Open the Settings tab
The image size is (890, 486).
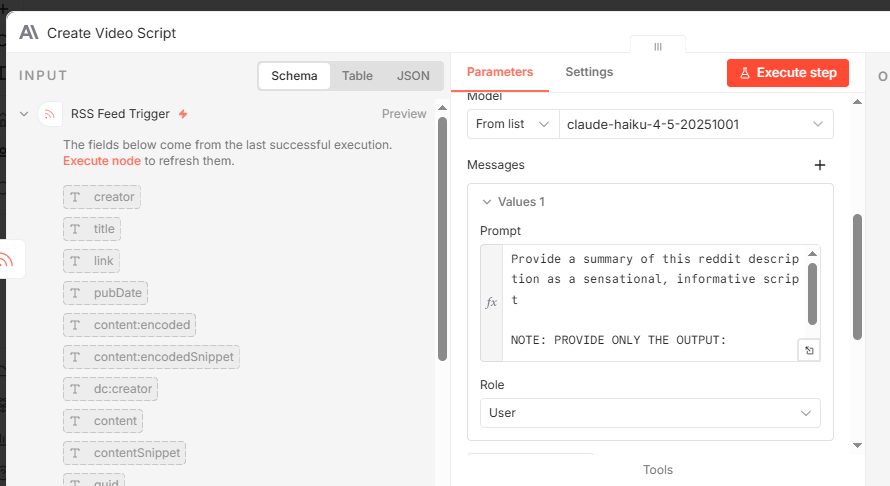tap(589, 72)
